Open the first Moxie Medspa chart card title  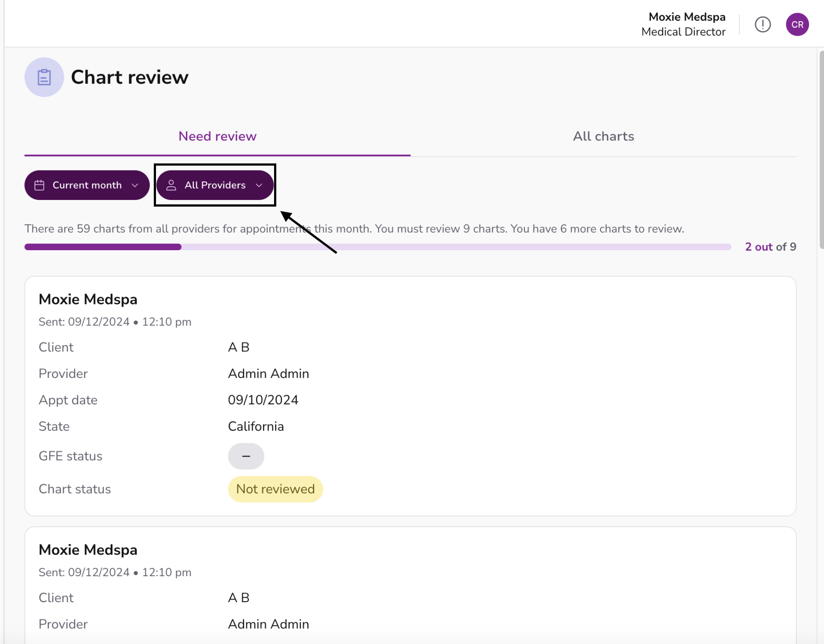tap(88, 300)
